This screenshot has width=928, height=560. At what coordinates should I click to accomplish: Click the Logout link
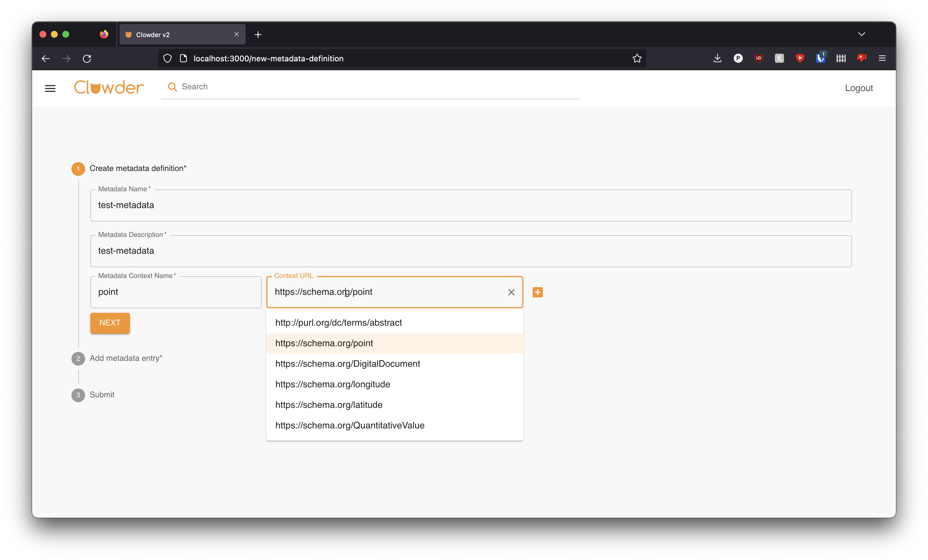point(858,88)
